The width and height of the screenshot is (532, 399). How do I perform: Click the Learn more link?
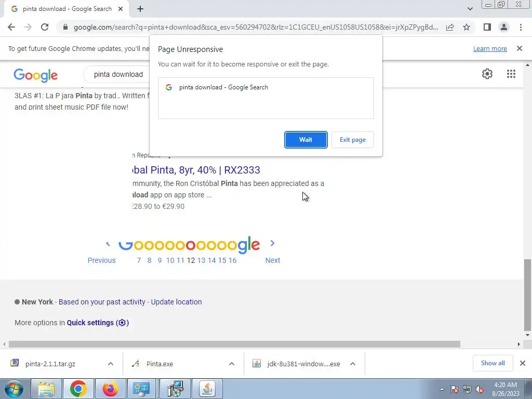coord(490,48)
